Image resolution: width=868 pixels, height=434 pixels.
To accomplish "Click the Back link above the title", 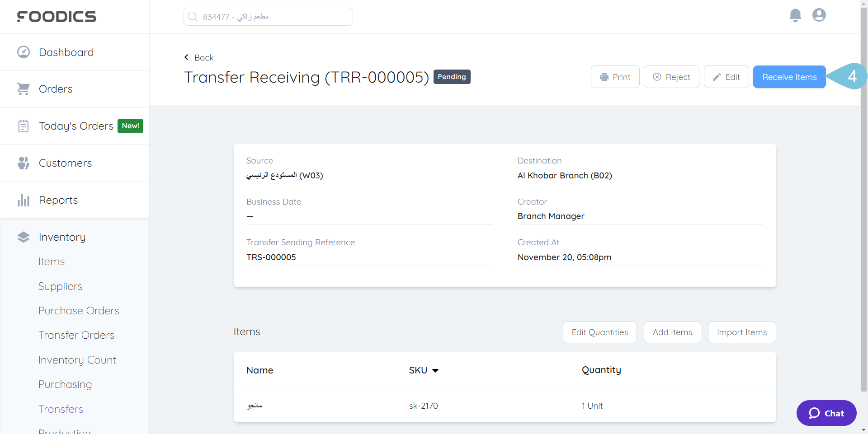I will [x=199, y=57].
